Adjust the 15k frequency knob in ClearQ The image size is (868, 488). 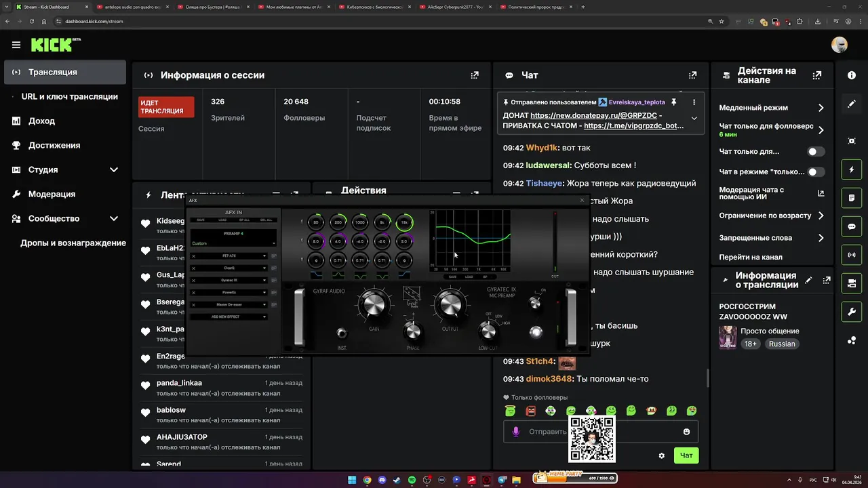(404, 222)
